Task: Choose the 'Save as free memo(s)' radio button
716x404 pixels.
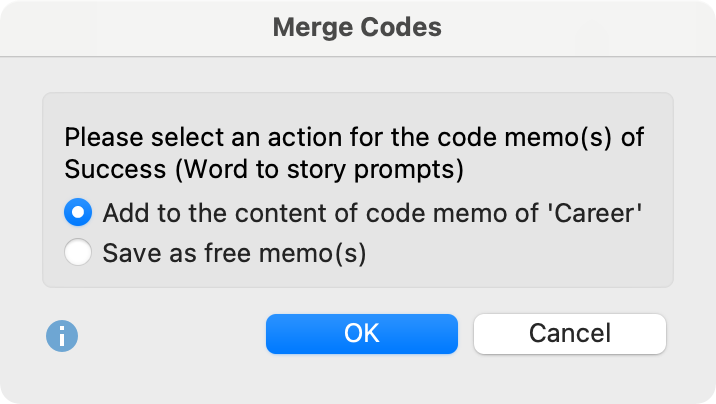Action: [x=78, y=252]
